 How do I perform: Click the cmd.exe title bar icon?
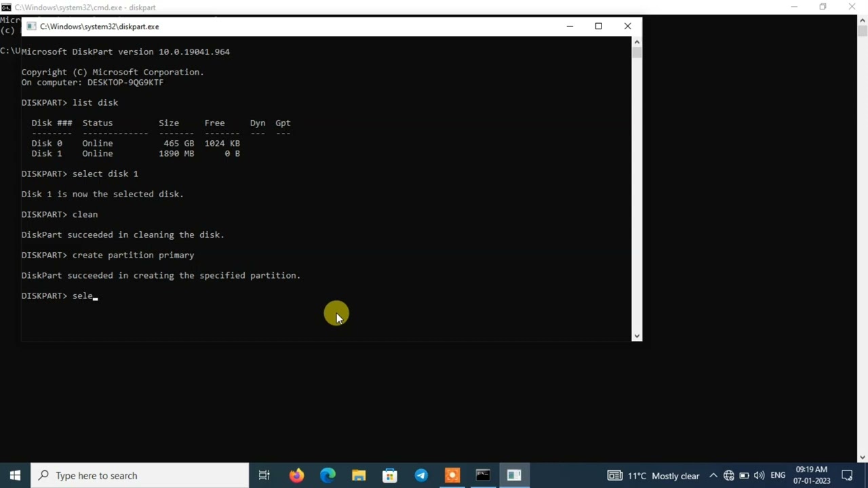(x=6, y=7)
